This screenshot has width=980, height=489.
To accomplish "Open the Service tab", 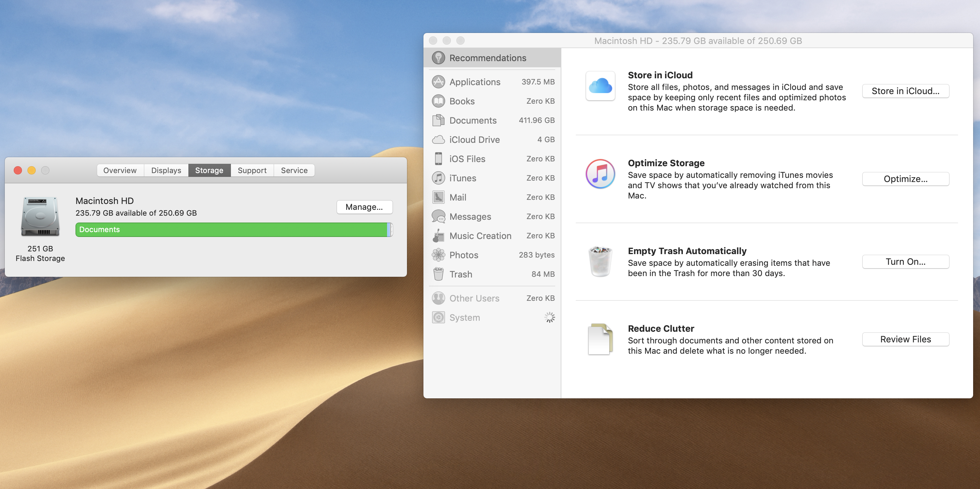I will (x=294, y=170).
